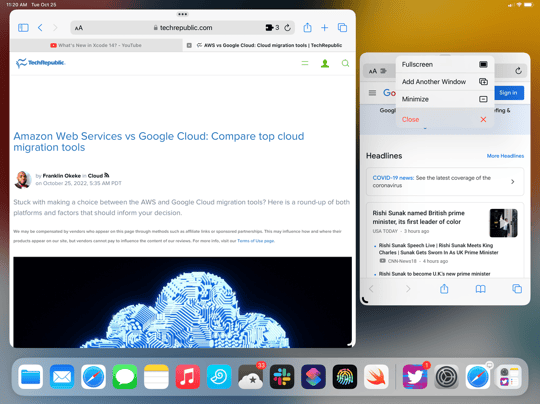Open Notes app in dock

click(x=156, y=377)
